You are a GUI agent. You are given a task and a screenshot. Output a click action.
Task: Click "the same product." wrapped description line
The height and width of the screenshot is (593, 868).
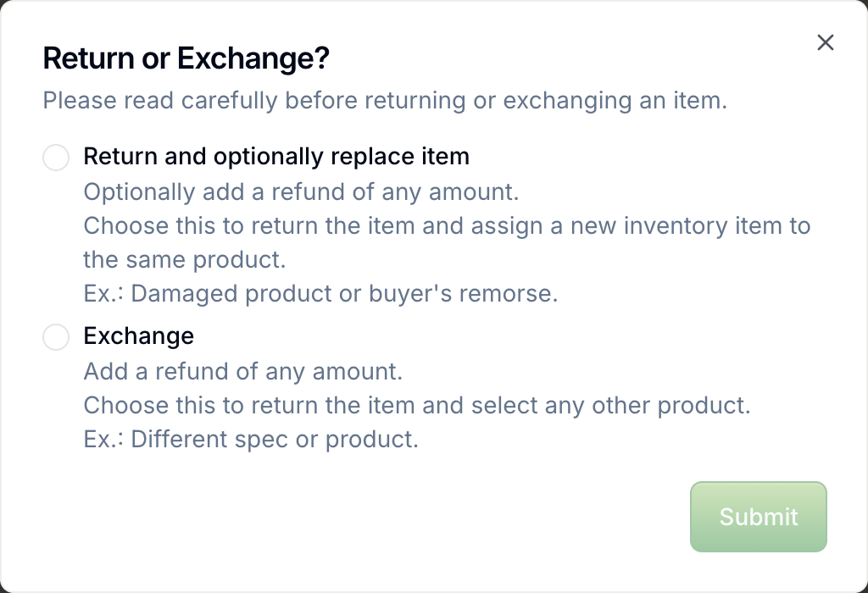(184, 259)
